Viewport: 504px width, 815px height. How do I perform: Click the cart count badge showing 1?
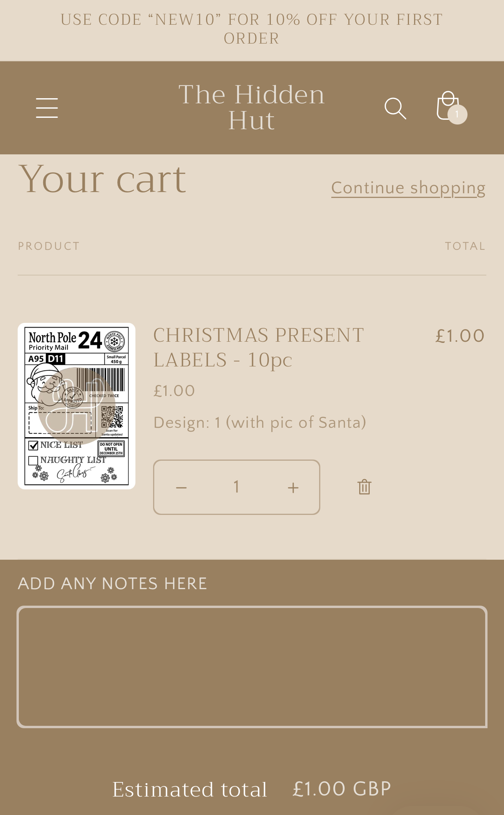[x=457, y=114]
